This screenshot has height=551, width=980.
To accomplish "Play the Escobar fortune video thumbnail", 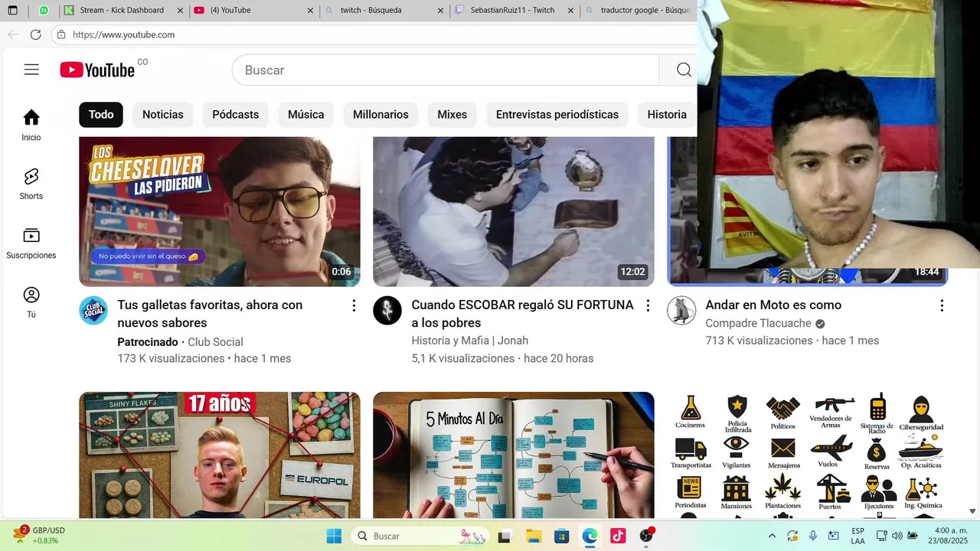I will click(514, 211).
